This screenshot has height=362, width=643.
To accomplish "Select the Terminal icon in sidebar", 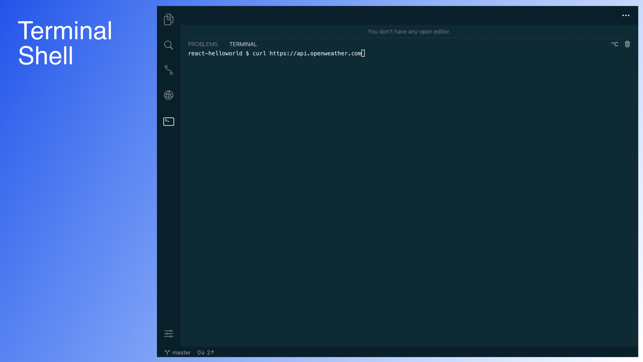I will coord(169,122).
